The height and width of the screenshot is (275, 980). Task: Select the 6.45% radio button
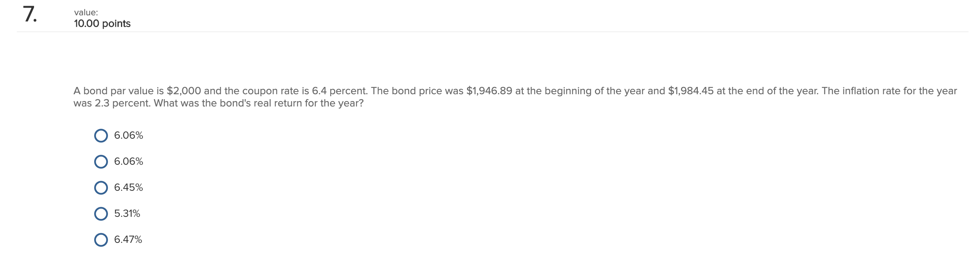click(x=101, y=187)
